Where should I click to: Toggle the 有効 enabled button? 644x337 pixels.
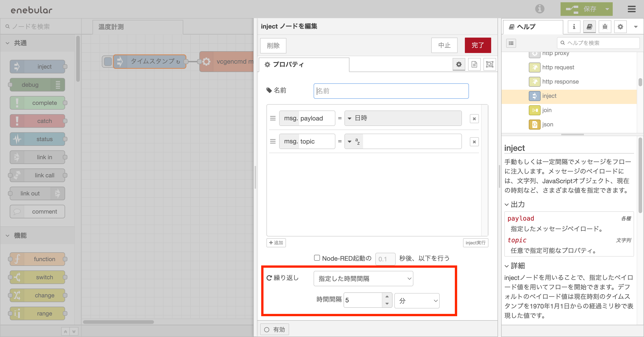click(x=274, y=330)
